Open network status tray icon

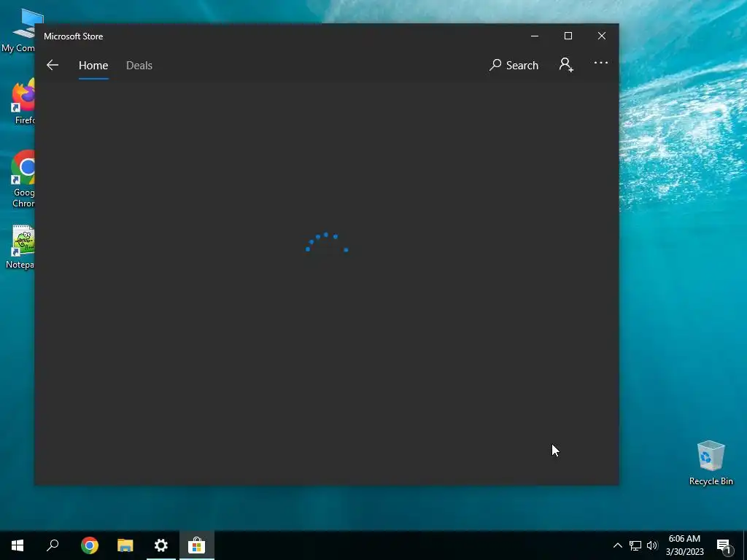pos(635,545)
